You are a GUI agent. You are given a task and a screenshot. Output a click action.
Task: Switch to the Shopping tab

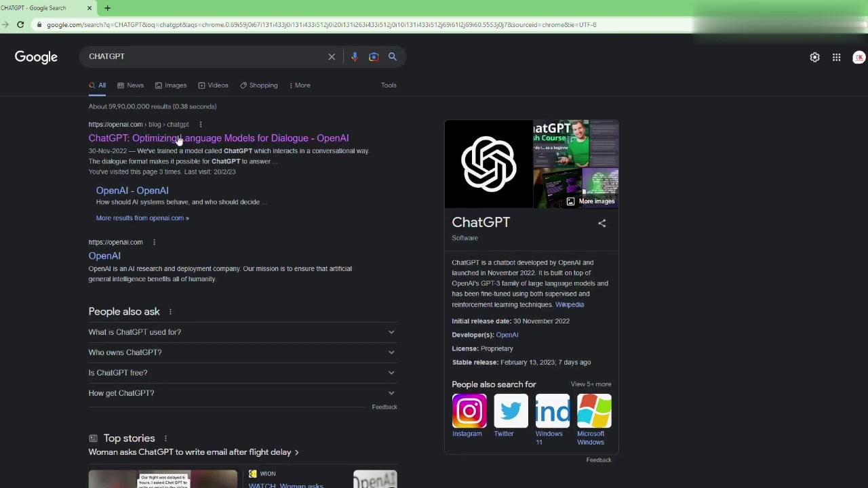(x=258, y=85)
